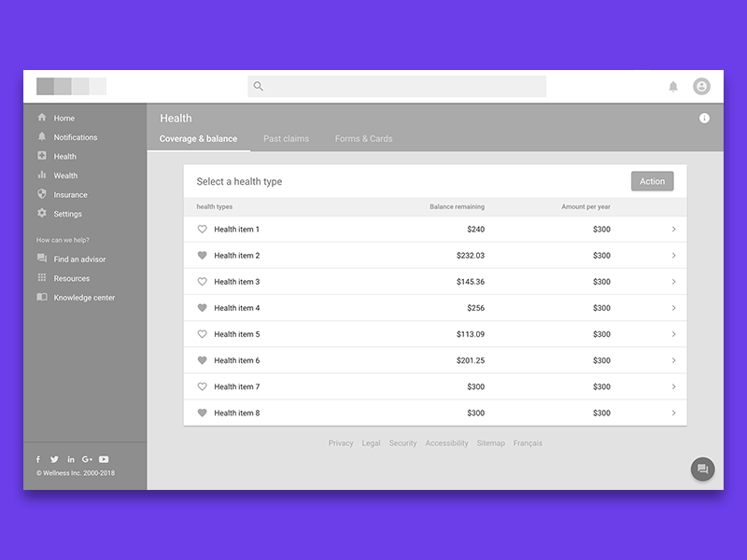The width and height of the screenshot is (747, 560).
Task: Click inside the search bar
Action: (x=397, y=86)
